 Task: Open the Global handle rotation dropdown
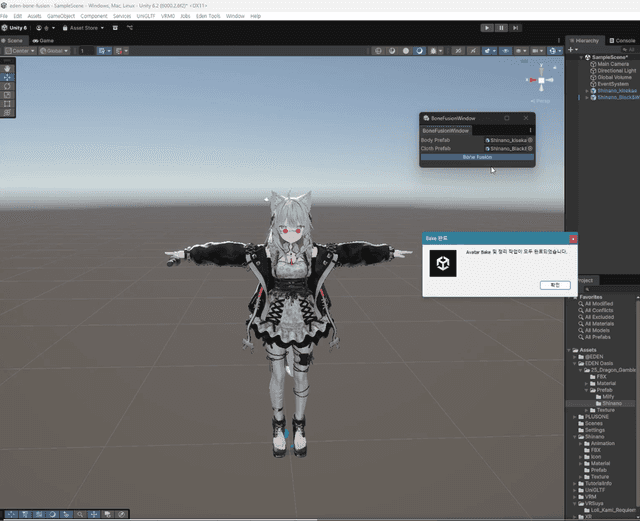pos(56,50)
